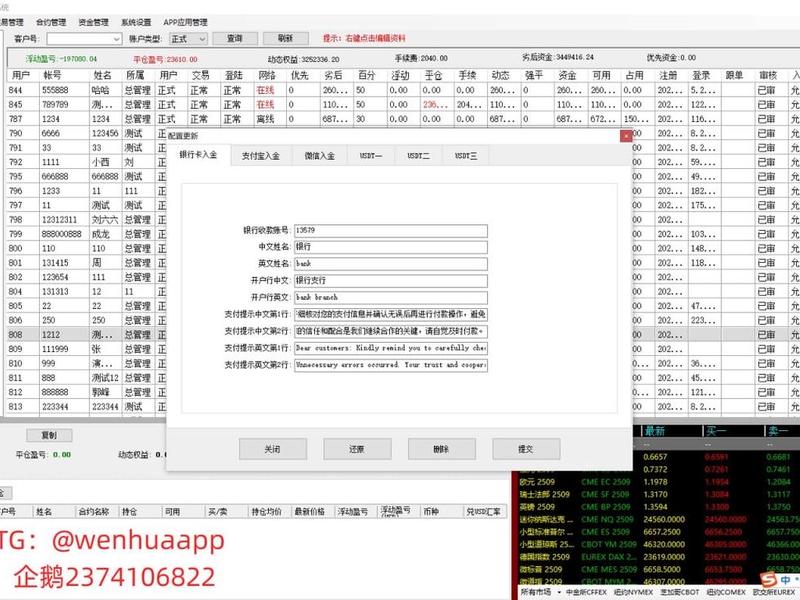Click the 刷新 button
Screen dimensions: 800x600
click(x=286, y=38)
